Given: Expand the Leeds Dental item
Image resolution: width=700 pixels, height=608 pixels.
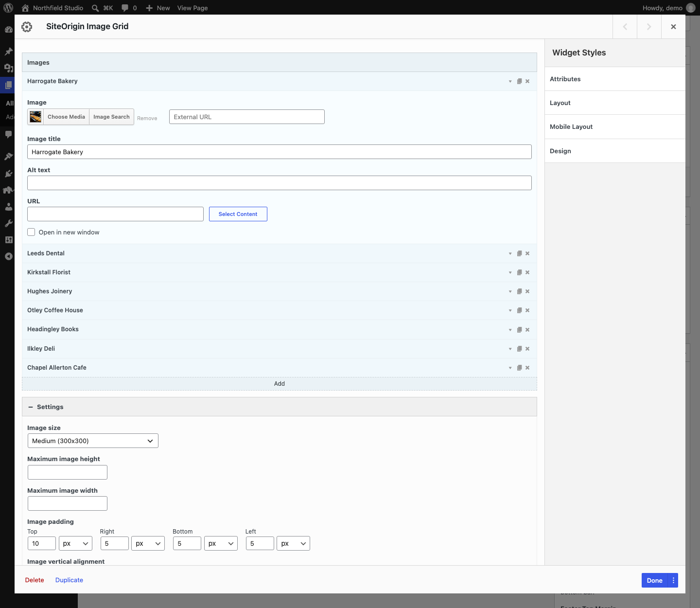Looking at the screenshot, I should coord(510,253).
